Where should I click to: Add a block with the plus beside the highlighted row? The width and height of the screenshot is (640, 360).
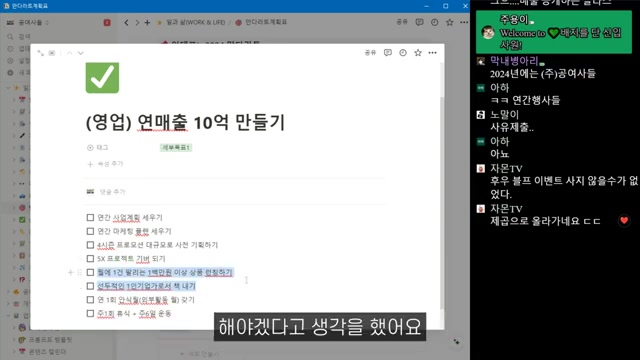point(71,272)
